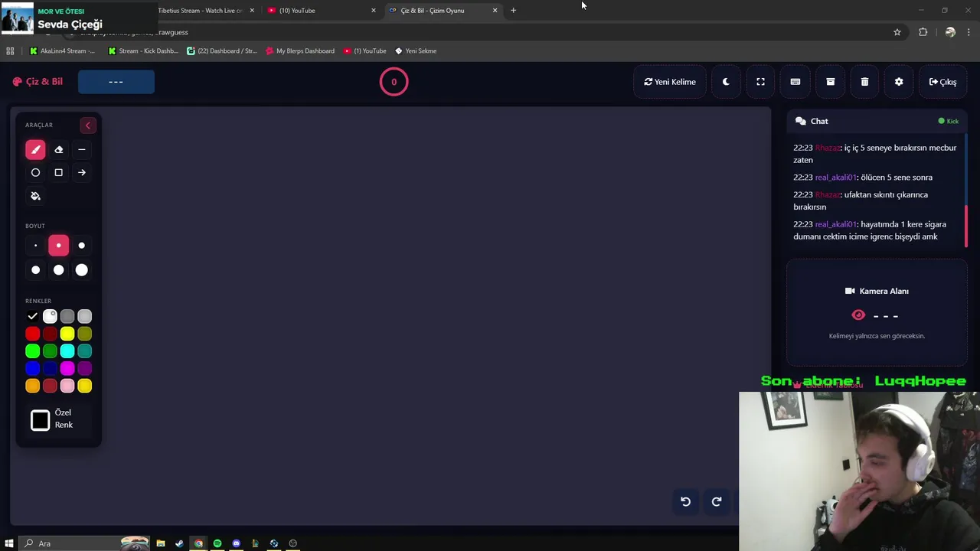The image size is (980, 551).
Task: Pick the navy blue color swatch
Action: (50, 369)
